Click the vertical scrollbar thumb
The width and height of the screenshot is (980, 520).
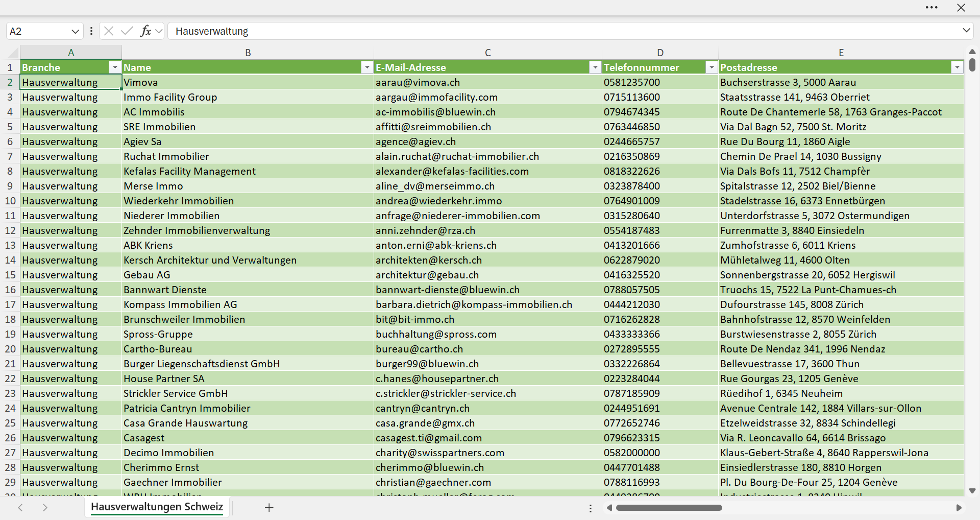click(x=972, y=65)
